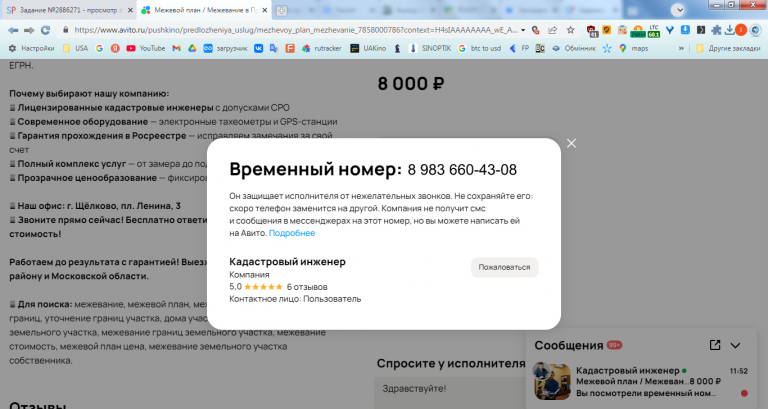Close the temporary number popup
Viewport: 768px width, 409px height.
(x=571, y=144)
